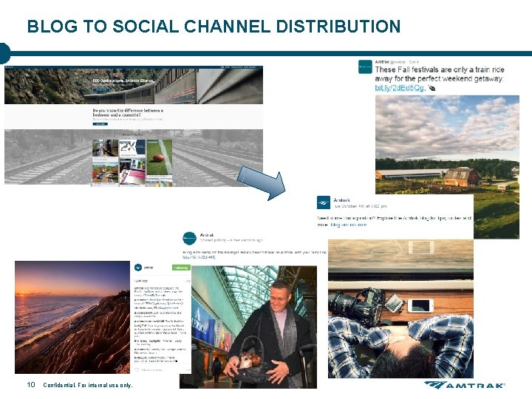Viewport: 532px width, 399px height.
Task: Click the heart icon by Instagram comment field
Action: [x=137, y=370]
